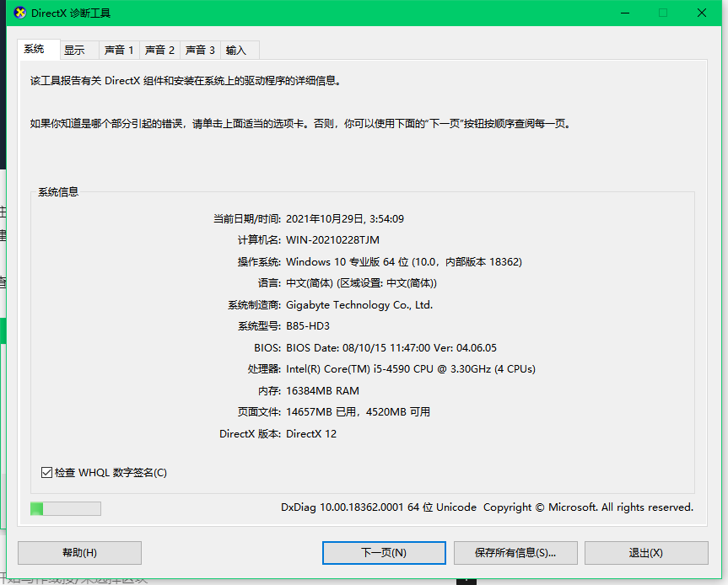Select the 声音 2 tab
Screen dimensions: 728x585
(159, 50)
